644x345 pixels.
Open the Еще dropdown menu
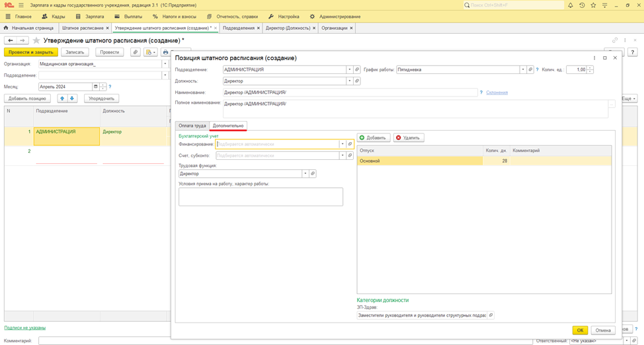click(x=629, y=98)
